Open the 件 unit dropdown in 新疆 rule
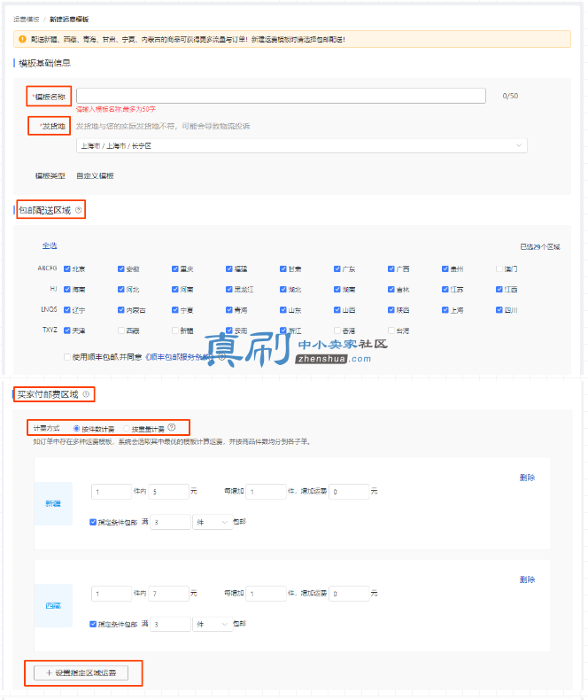588x700 pixels. coord(213,522)
